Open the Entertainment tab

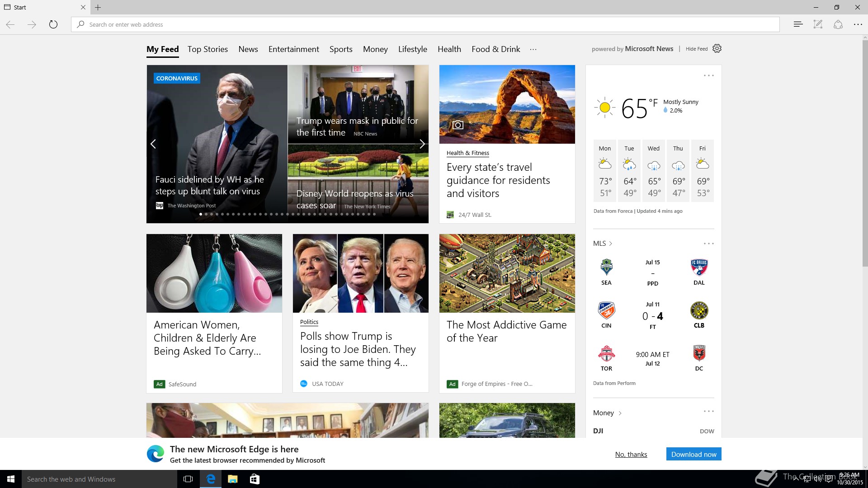[x=294, y=49]
